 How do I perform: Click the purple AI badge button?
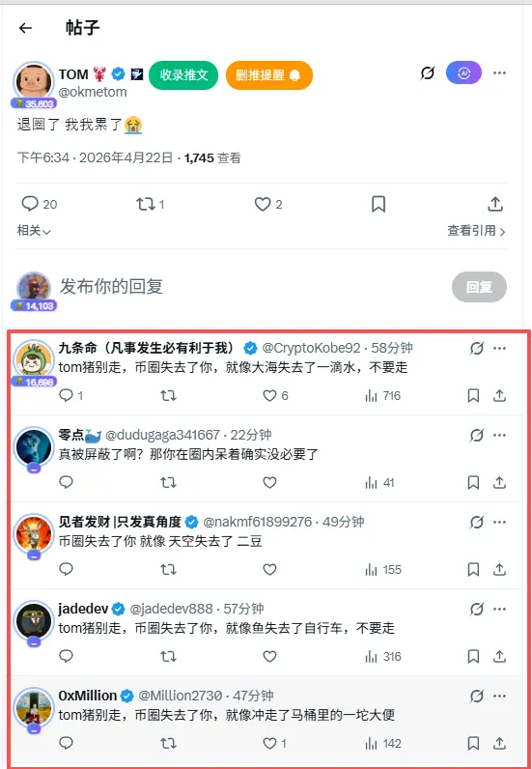point(463,73)
